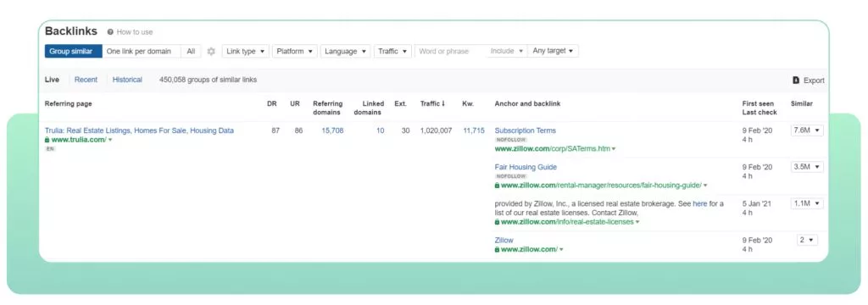Open the www.trulia.com URL dropdown arrow

click(110, 141)
